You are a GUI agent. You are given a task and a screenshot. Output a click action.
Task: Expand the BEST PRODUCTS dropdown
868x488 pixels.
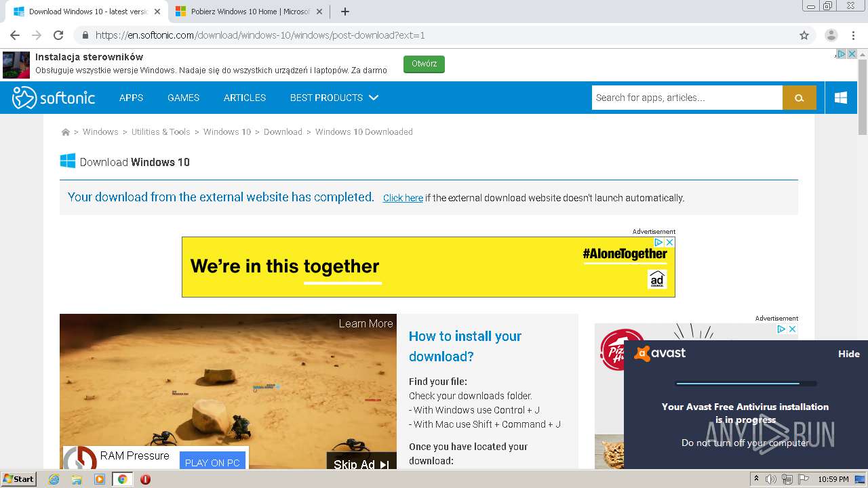[x=334, y=98]
